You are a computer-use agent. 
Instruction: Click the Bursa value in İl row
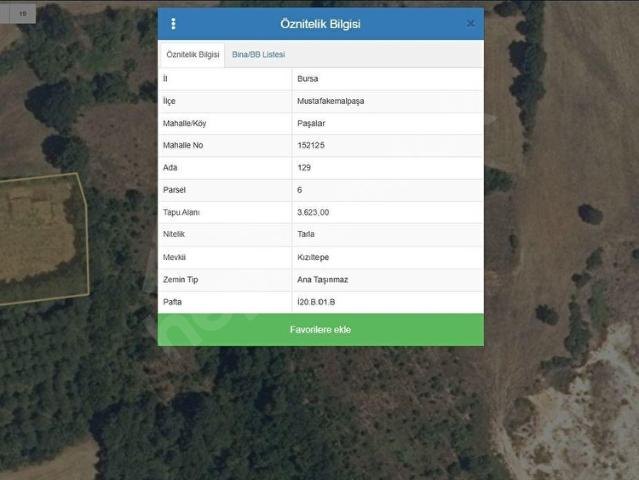point(308,78)
